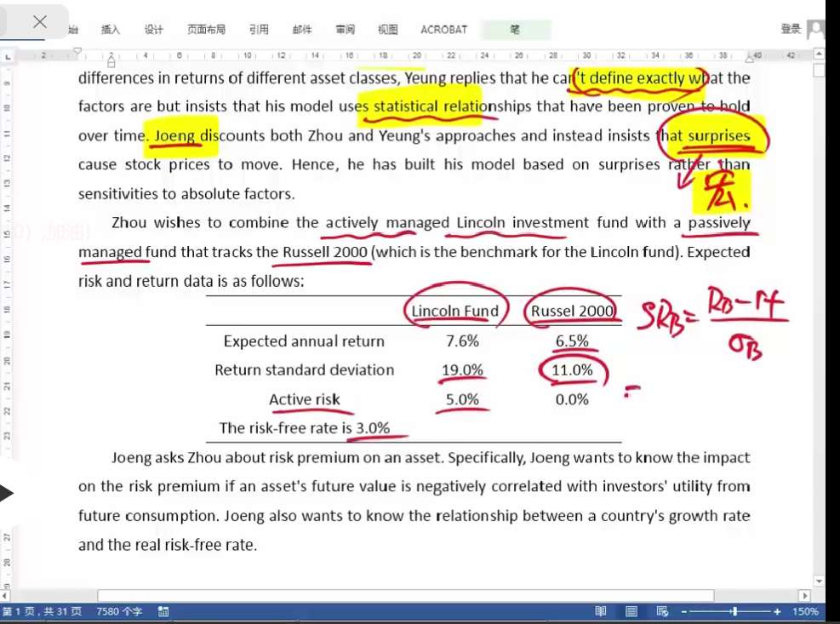Click the play arrow at left edge
The image size is (840, 624).
pyautogui.click(x=6, y=493)
